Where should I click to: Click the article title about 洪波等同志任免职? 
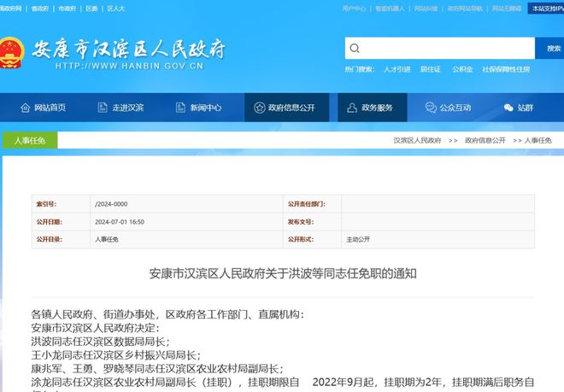[283, 274]
